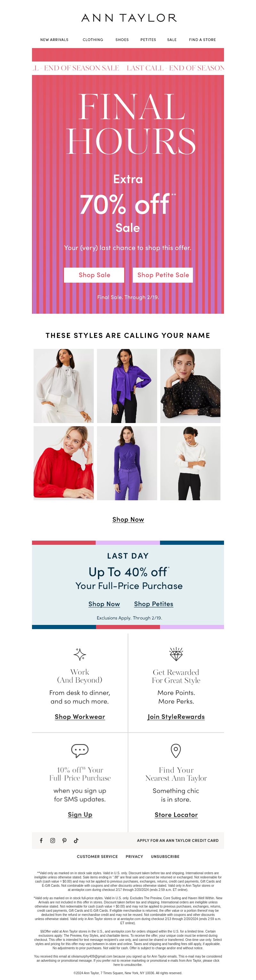Click the Shop Workwear link
Screen dimensions: 256x980
click(80, 717)
